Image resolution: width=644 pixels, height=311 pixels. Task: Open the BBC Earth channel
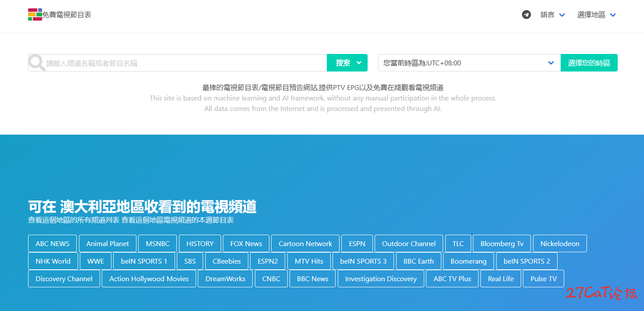click(419, 261)
